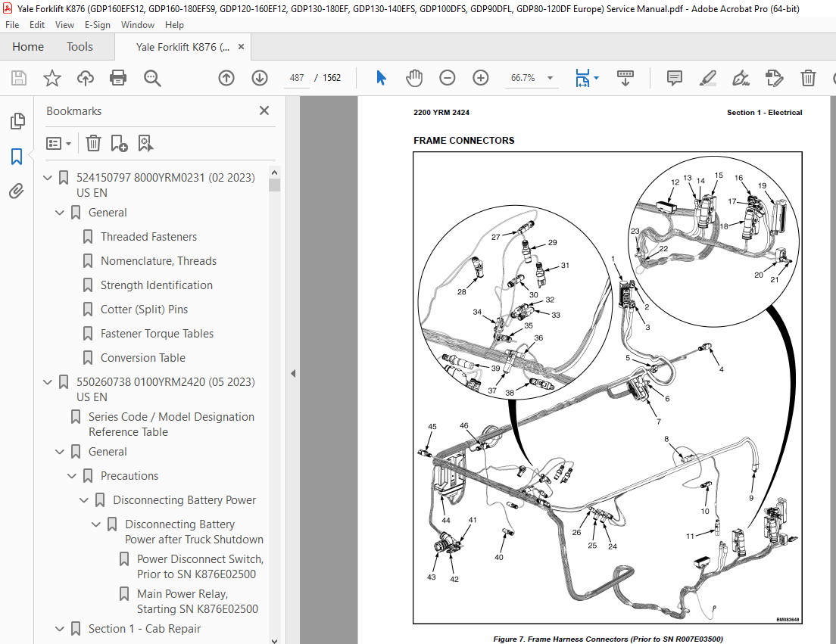Click the stamp edit tool icon

point(774,78)
